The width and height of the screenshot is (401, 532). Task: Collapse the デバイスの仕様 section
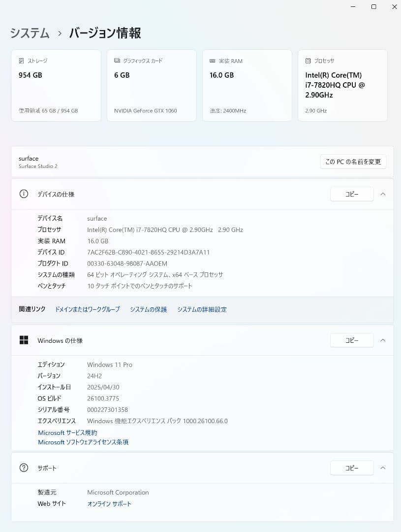pos(383,194)
